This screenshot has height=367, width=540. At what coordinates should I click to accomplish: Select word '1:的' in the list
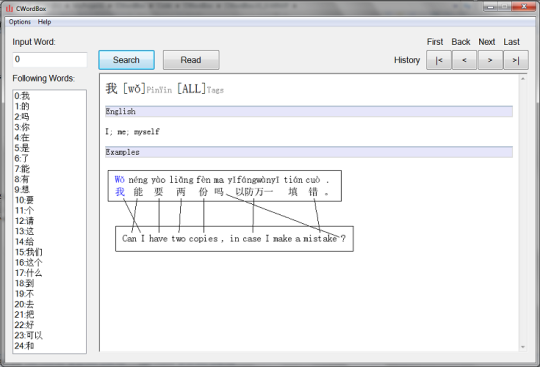point(22,106)
